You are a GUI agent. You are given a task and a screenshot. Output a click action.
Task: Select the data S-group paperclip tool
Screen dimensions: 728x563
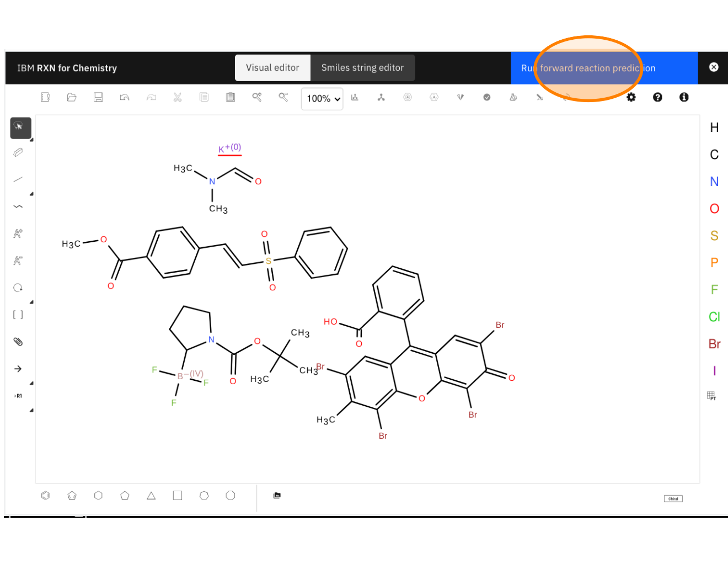[18, 342]
